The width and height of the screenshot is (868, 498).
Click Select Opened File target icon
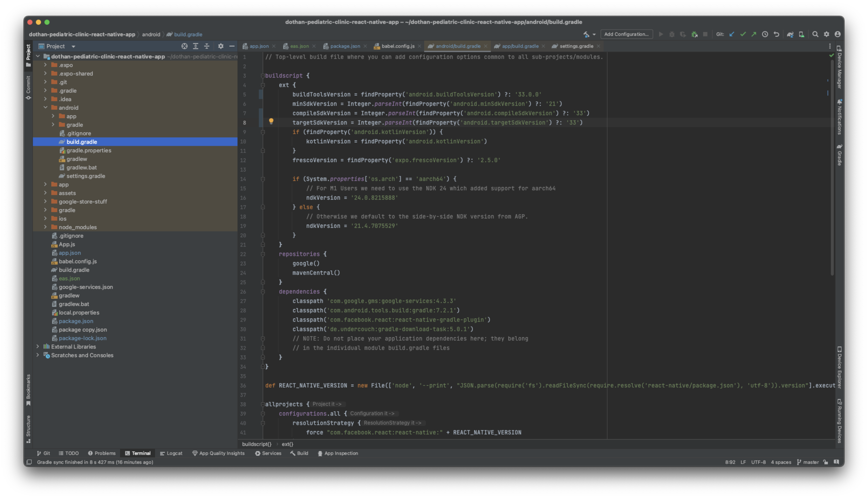pos(185,46)
